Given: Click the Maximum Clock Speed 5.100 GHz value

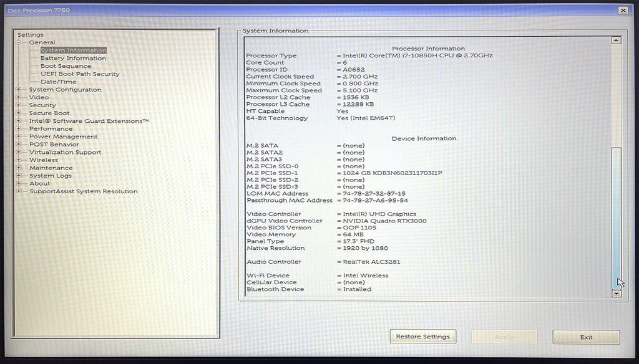Looking at the screenshot, I should click(x=360, y=90).
